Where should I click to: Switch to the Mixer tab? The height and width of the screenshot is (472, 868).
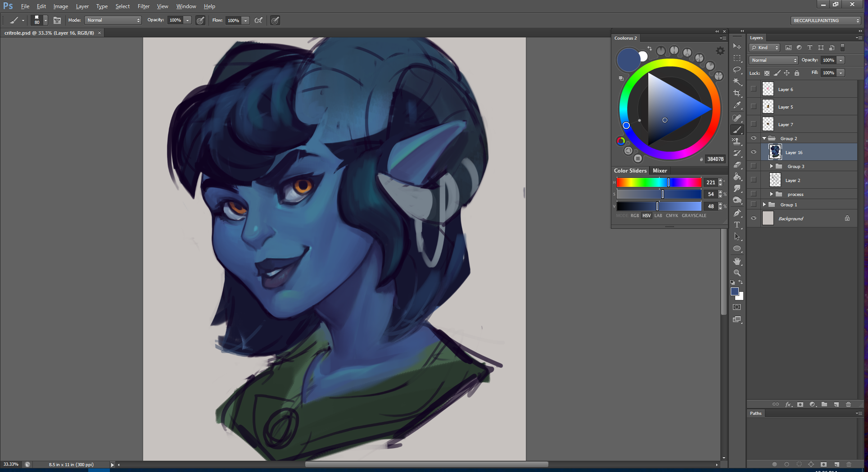pyautogui.click(x=660, y=171)
